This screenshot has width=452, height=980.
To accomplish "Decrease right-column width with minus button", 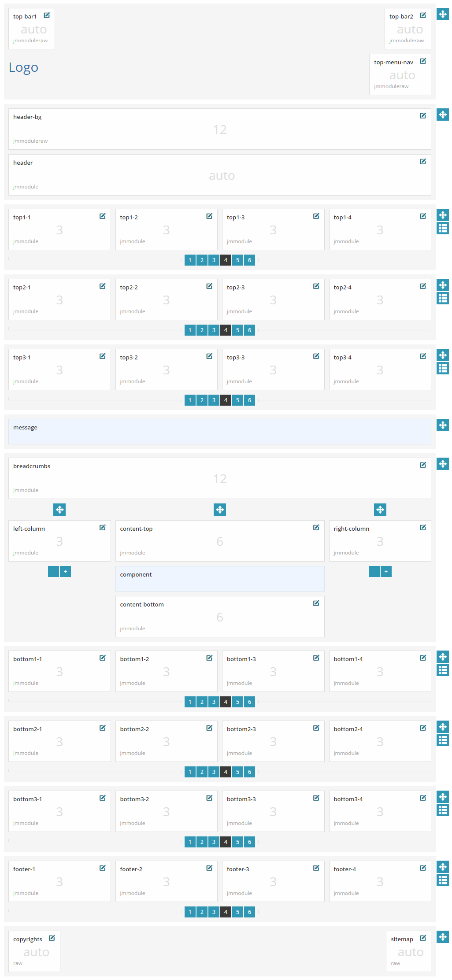I will [374, 572].
